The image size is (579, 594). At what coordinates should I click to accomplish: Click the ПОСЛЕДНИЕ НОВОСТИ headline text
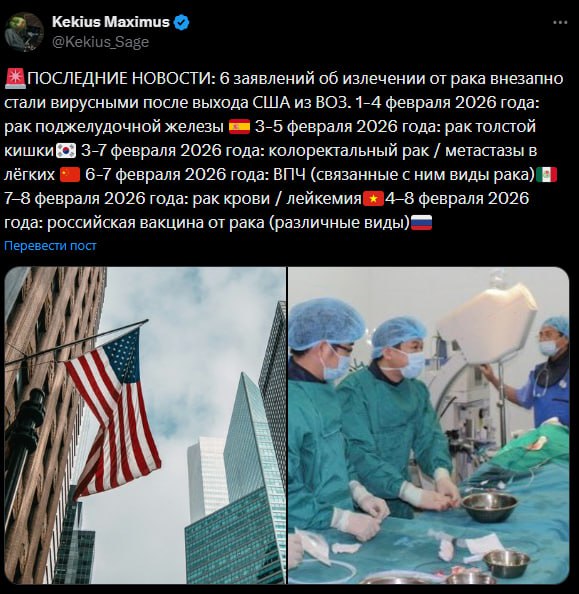[x=121, y=79]
